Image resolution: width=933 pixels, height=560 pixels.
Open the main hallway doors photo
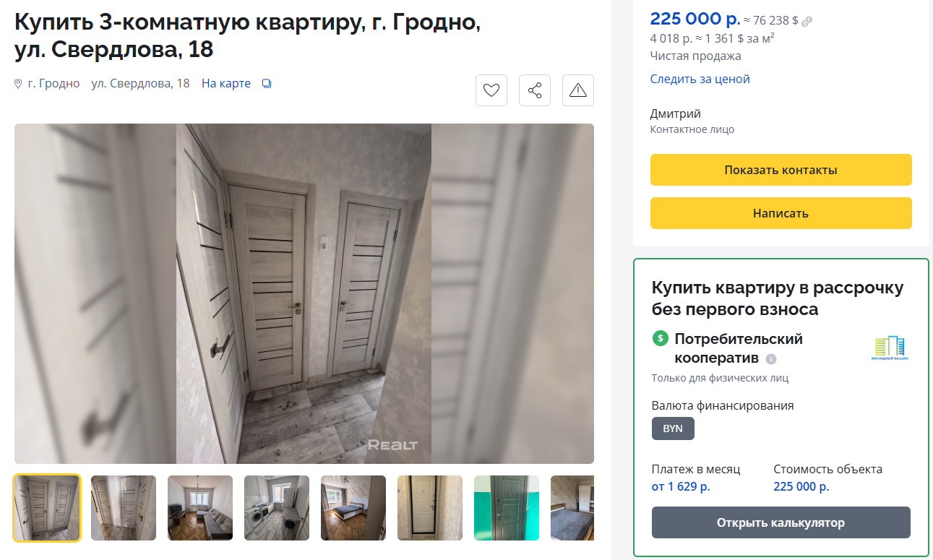304,293
